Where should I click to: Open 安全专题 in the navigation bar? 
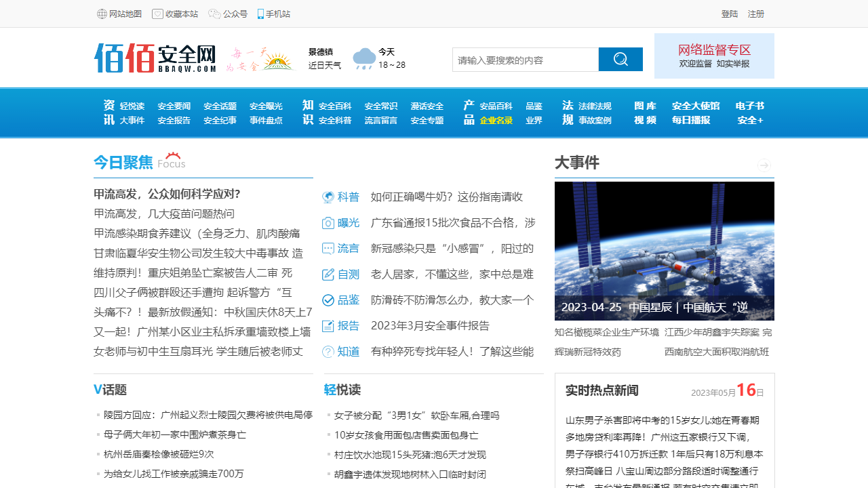427,121
